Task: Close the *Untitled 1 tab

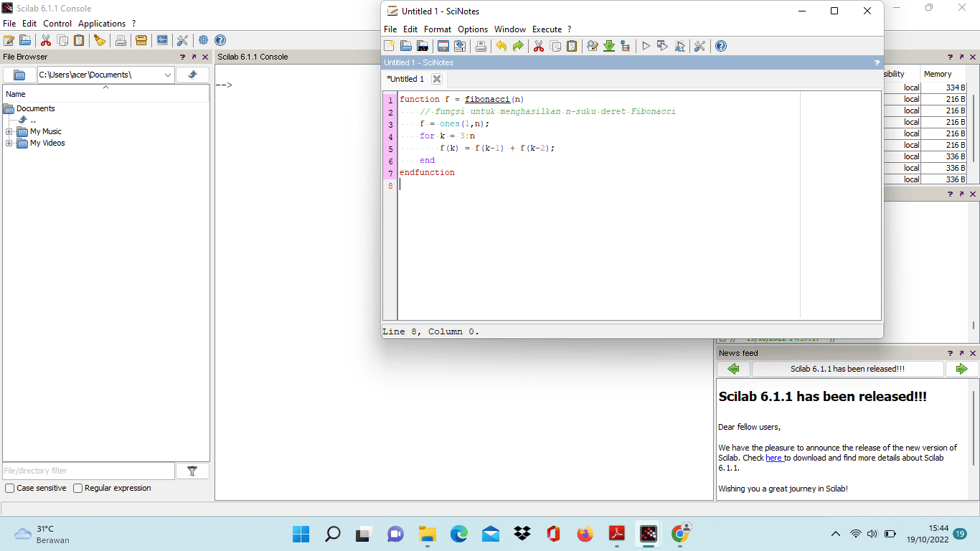Action: click(437, 79)
